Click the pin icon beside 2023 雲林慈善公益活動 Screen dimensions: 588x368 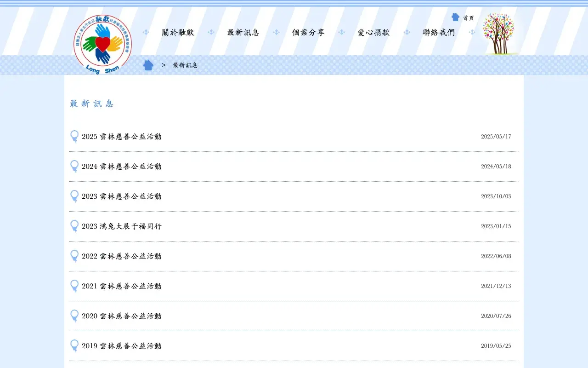pos(74,196)
